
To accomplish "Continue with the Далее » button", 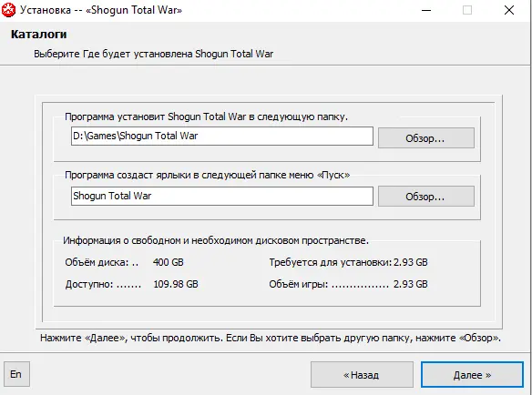I will tap(472, 374).
